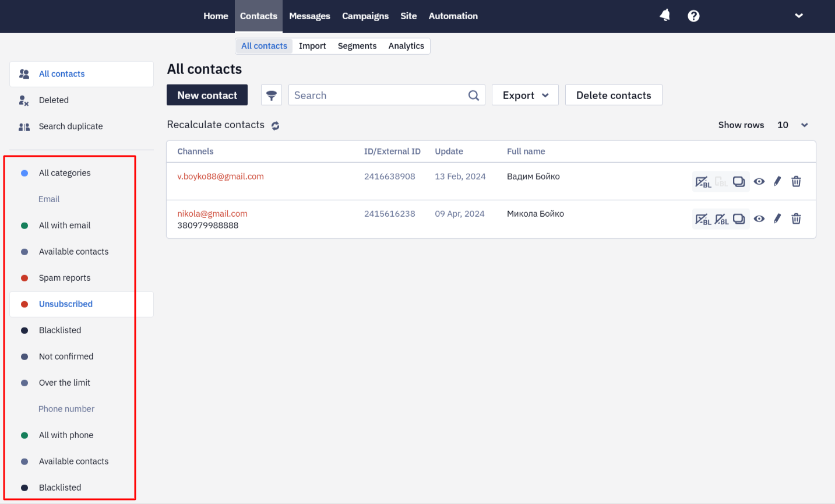Email-blacklist icon for nikola@gmail.com row
Screen dimensions: 835x504
pyautogui.click(x=703, y=219)
